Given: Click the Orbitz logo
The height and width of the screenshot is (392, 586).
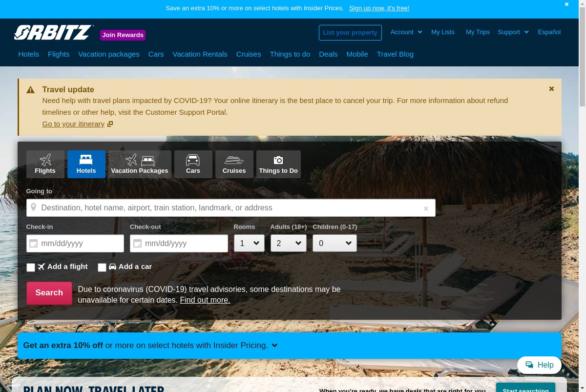Looking at the screenshot, I should pos(54,32).
